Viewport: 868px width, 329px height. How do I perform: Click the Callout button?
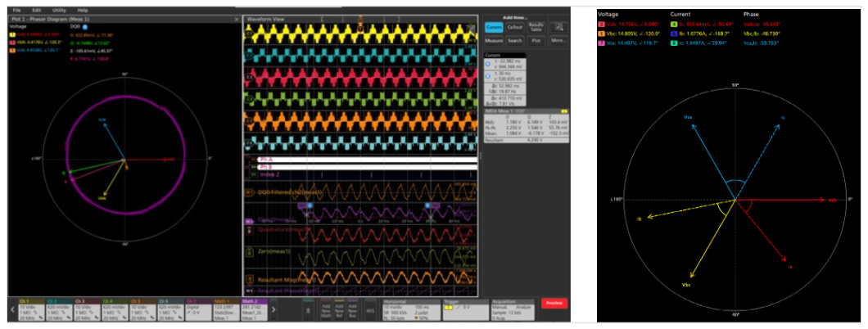click(x=515, y=27)
